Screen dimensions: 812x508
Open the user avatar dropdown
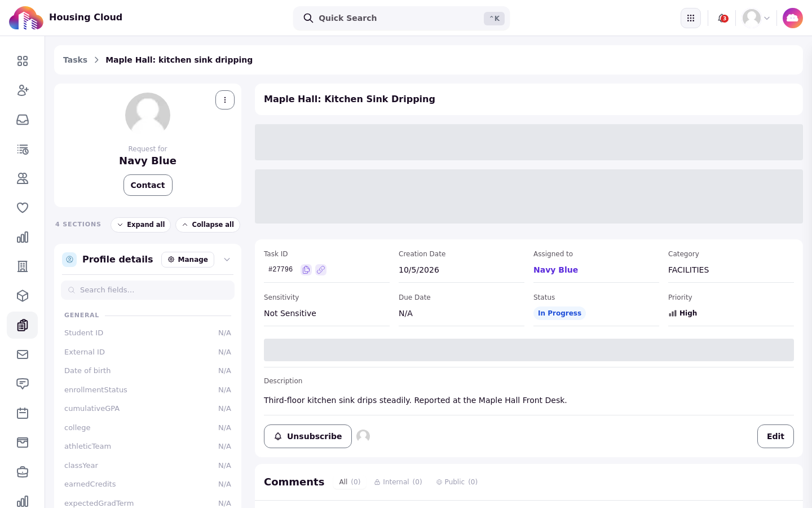click(x=756, y=18)
